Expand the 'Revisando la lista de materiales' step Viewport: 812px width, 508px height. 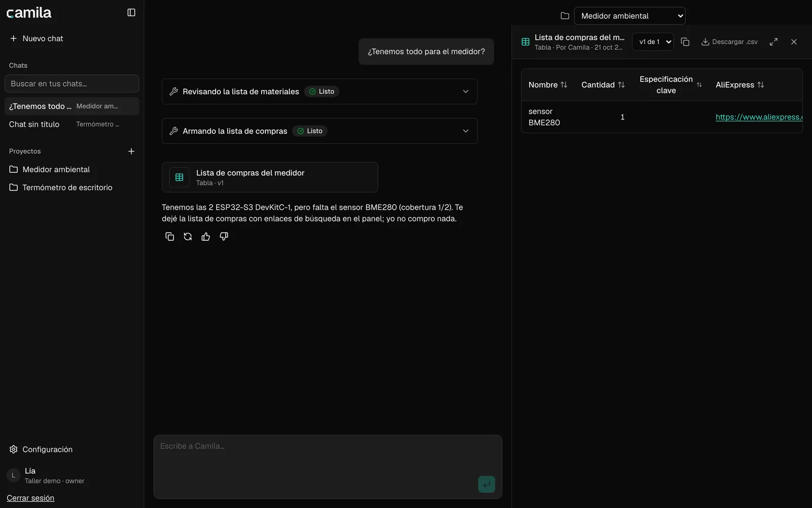click(319, 91)
